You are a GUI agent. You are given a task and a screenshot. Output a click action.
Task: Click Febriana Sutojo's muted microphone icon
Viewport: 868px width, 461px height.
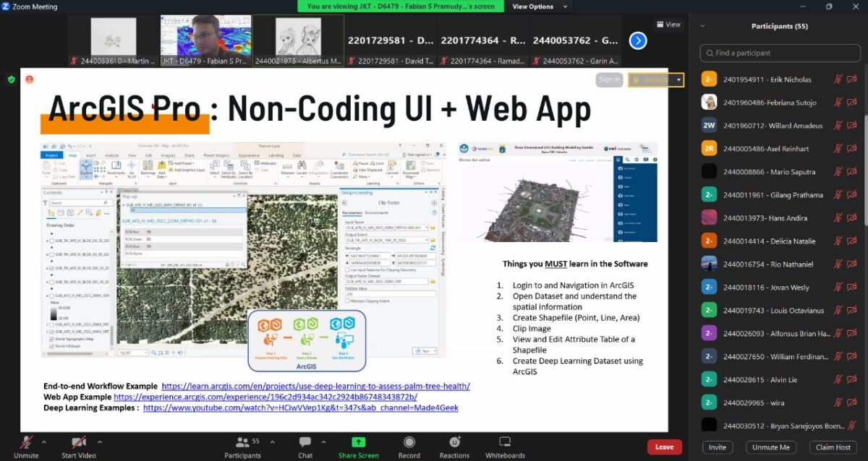(838, 103)
